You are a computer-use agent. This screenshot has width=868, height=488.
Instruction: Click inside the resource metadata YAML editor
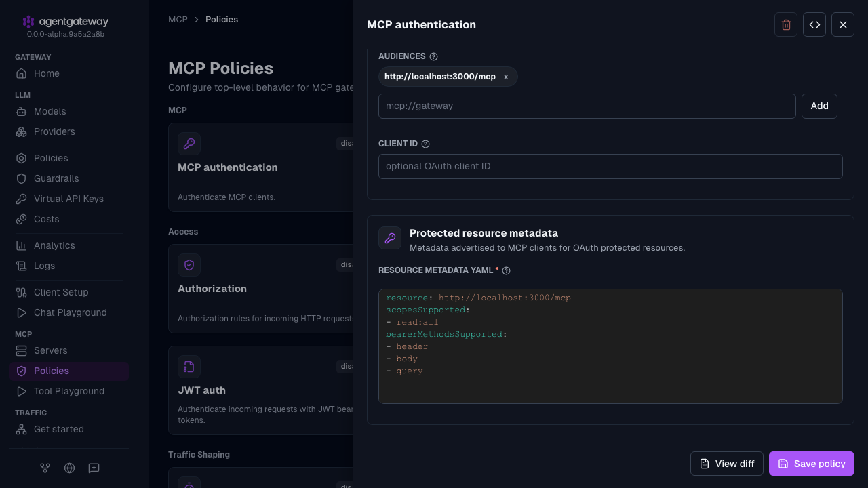click(x=610, y=346)
